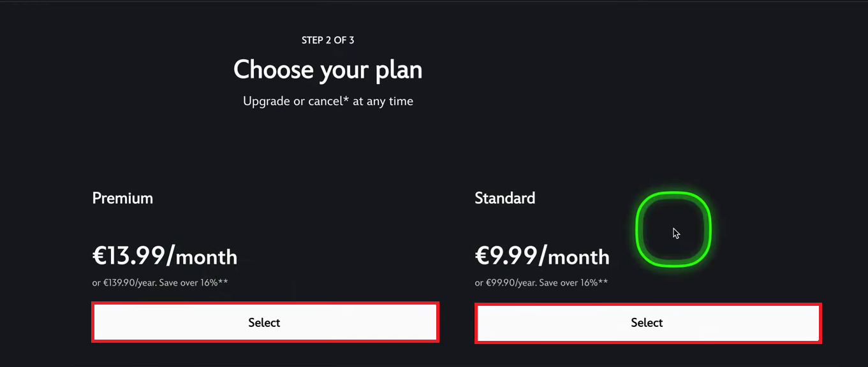Click the STEP 2 OF 3 label
868x367 pixels.
pos(328,40)
